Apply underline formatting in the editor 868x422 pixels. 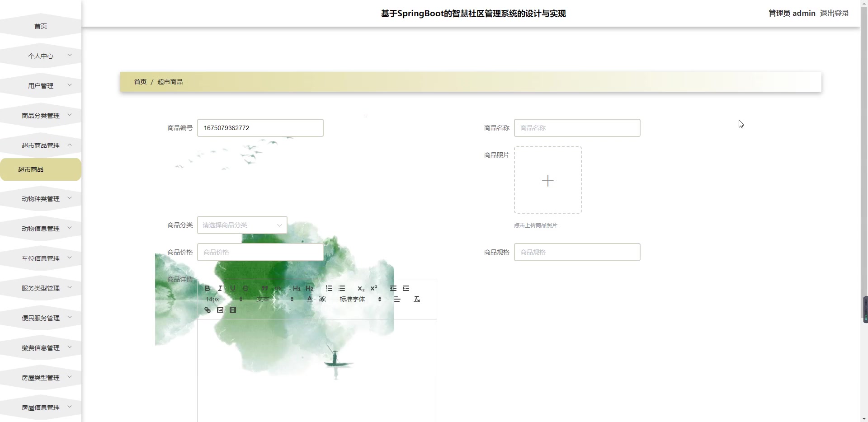[x=233, y=288]
